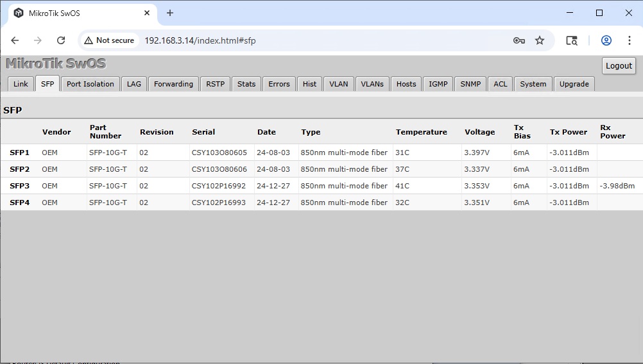
Task: Click the Part Number column header
Action: pos(105,132)
